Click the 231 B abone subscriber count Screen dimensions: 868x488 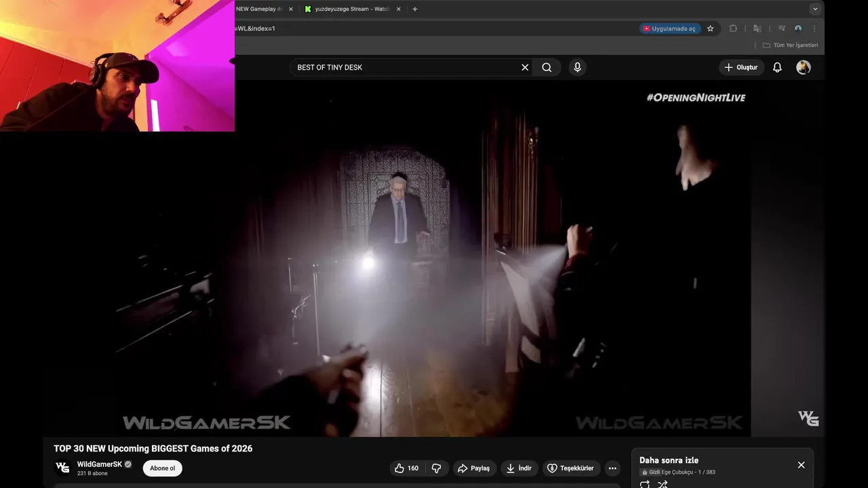coord(92,473)
